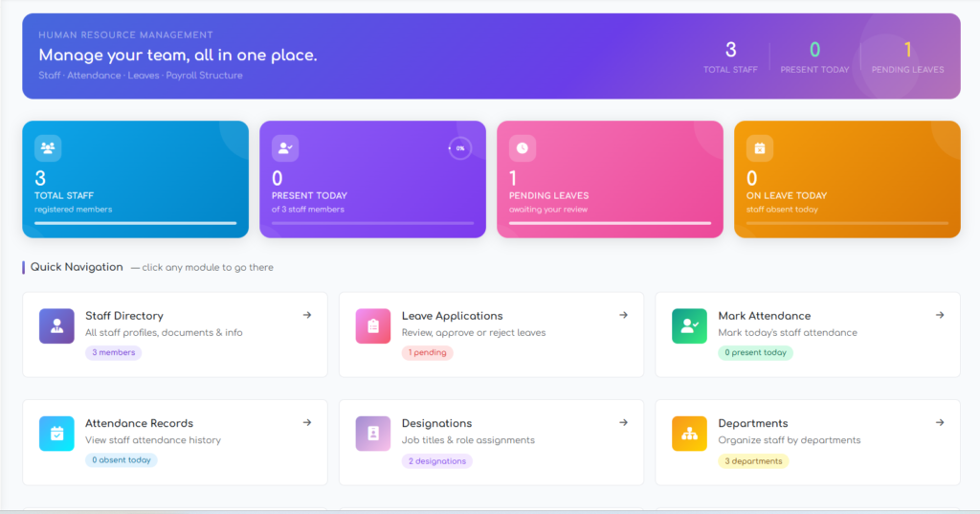This screenshot has height=514, width=980.
Task: Open the Designations module title
Action: (436, 423)
